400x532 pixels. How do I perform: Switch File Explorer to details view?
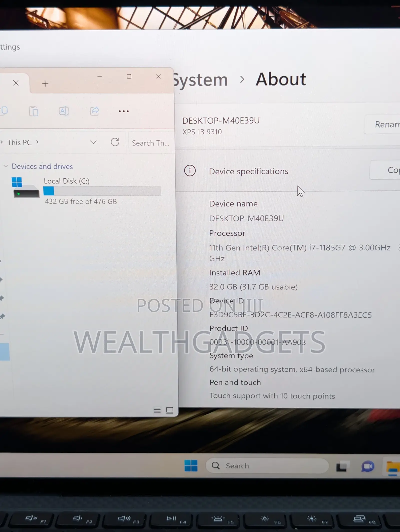(x=157, y=410)
